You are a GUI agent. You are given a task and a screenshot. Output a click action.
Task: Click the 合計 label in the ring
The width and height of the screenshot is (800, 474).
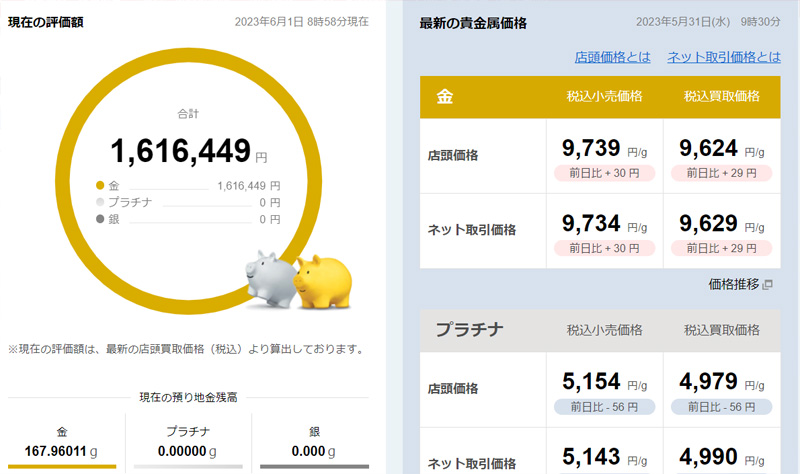[188, 114]
